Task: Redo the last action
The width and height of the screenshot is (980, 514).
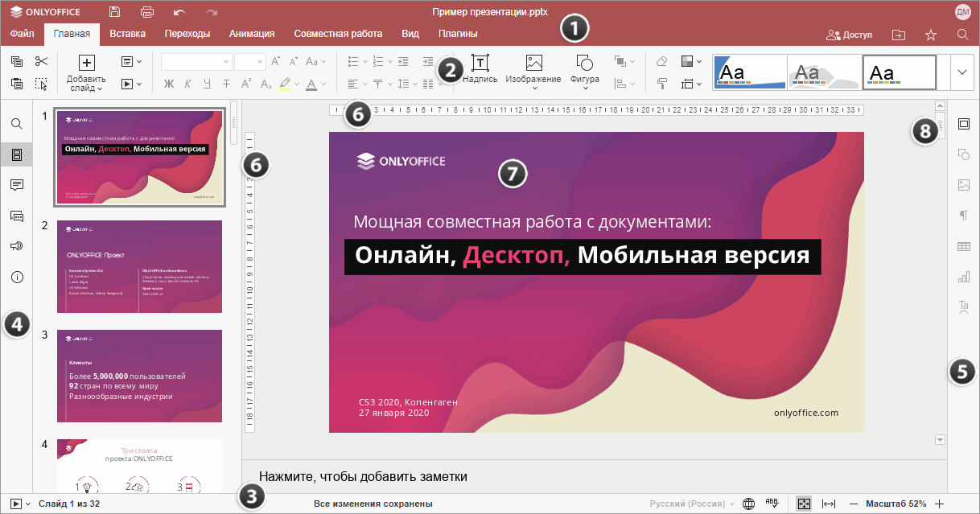Action: (x=212, y=12)
